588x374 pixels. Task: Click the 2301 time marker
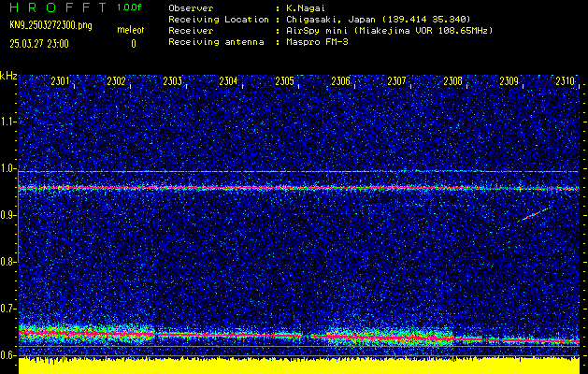pyautogui.click(x=60, y=81)
